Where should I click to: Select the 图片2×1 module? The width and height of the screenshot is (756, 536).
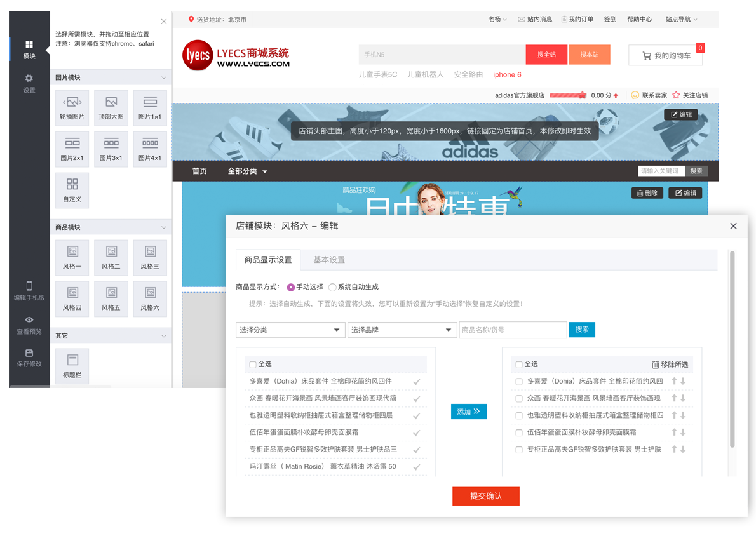click(x=72, y=149)
